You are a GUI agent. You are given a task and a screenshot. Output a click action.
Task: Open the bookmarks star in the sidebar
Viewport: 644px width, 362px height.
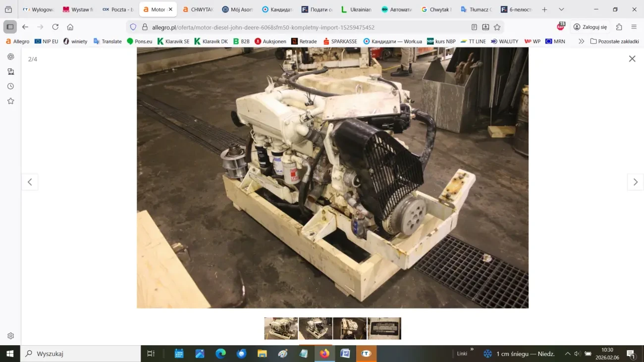point(10,101)
